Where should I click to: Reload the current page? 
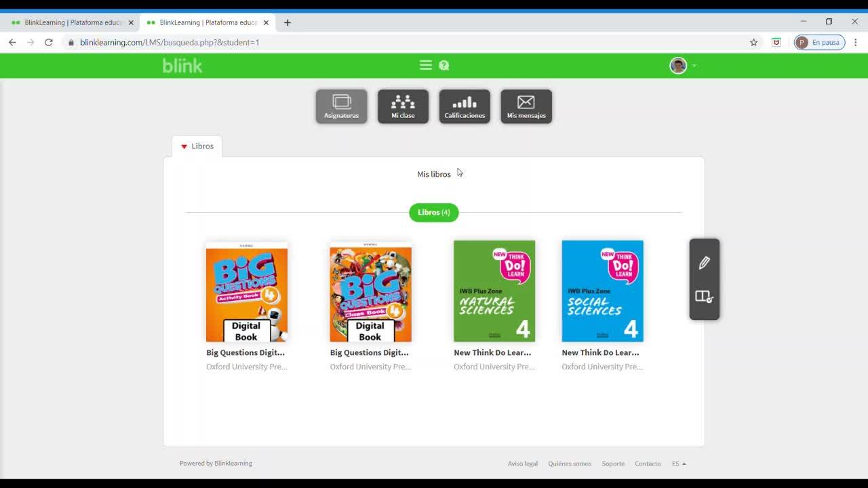pos(49,42)
